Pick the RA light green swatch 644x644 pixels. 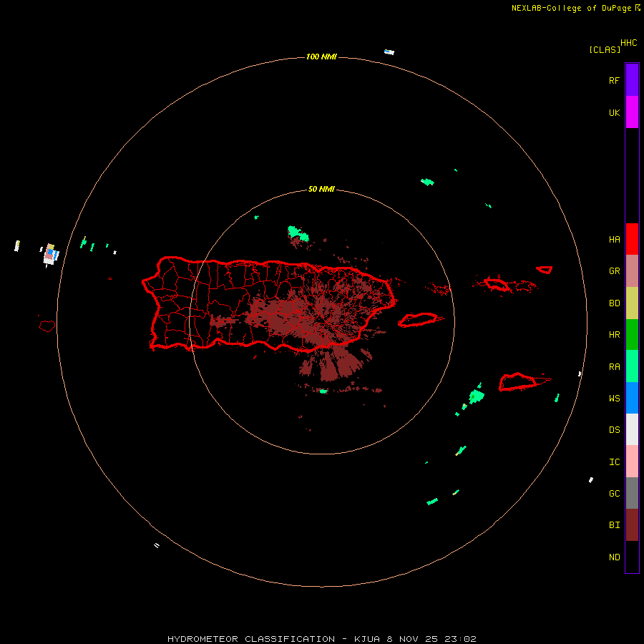(632, 366)
